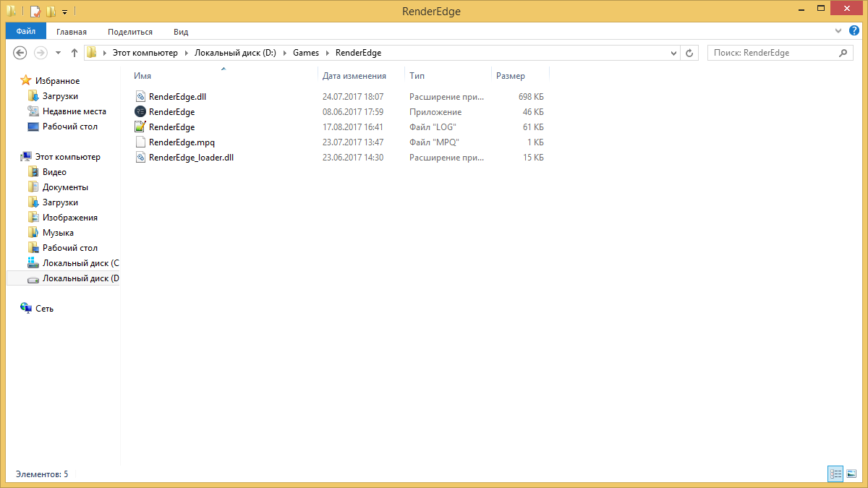Sort by the Имя column header
Screen dimensions: 868x488
(x=142, y=76)
